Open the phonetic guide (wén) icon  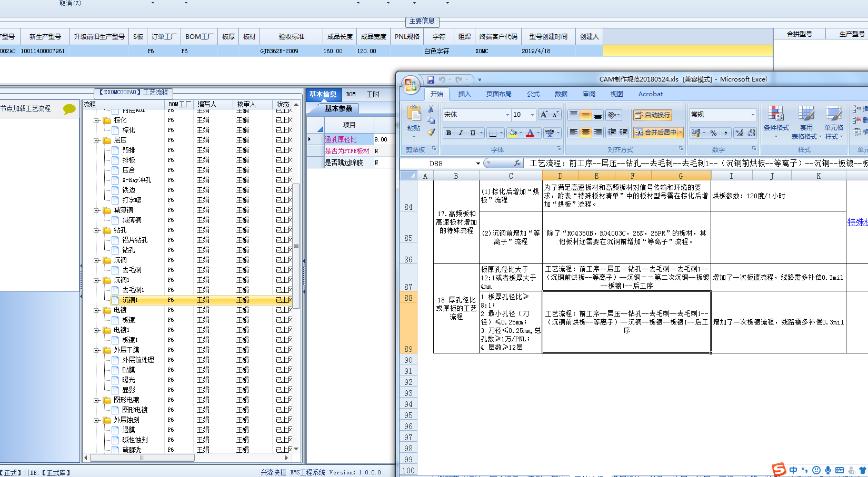pyautogui.click(x=550, y=133)
